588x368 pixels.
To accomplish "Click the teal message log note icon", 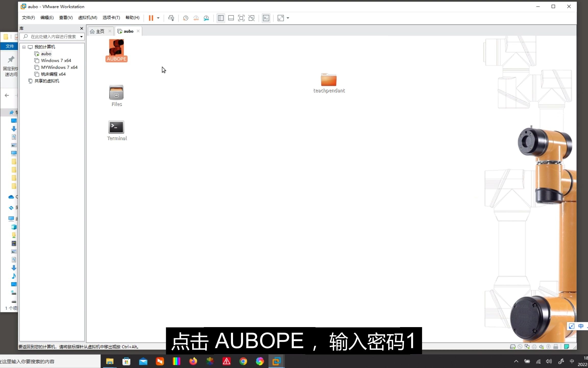I will click(x=567, y=347).
